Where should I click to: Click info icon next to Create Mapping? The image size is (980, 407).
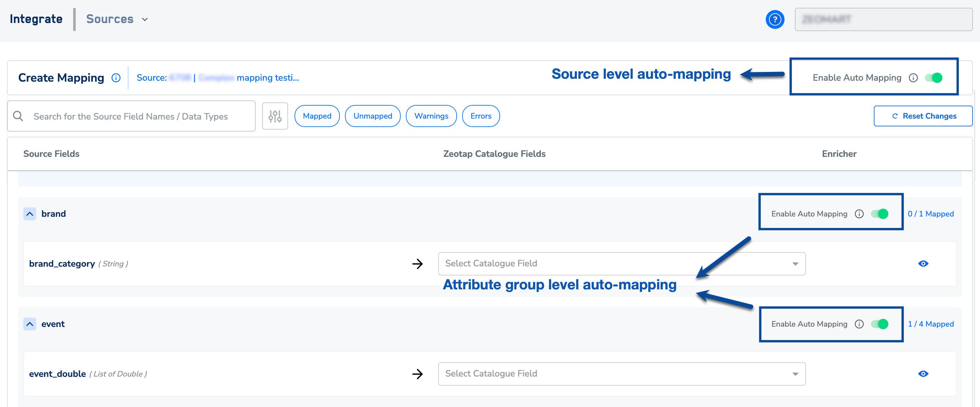tap(116, 78)
